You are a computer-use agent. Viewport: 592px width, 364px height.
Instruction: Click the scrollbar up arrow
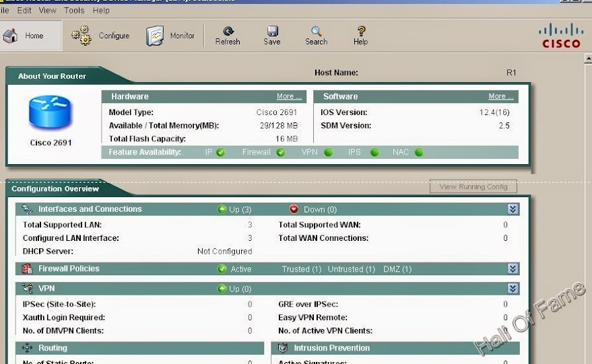click(588, 59)
